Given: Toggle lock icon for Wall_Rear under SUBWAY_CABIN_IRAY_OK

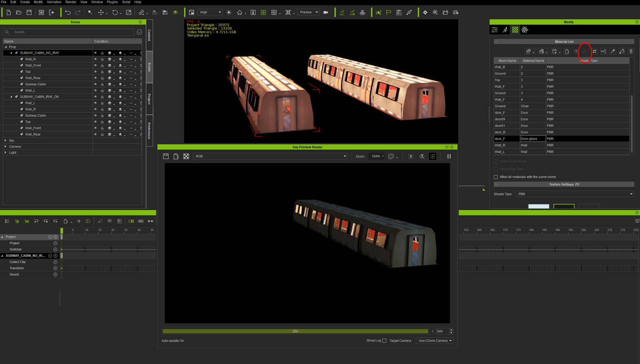Looking at the screenshot, I should point(102,134).
